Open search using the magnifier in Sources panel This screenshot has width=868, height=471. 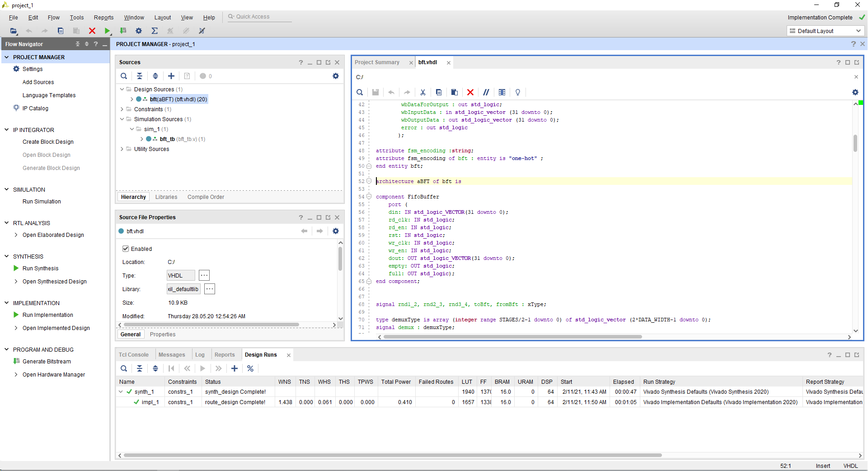[124, 76]
